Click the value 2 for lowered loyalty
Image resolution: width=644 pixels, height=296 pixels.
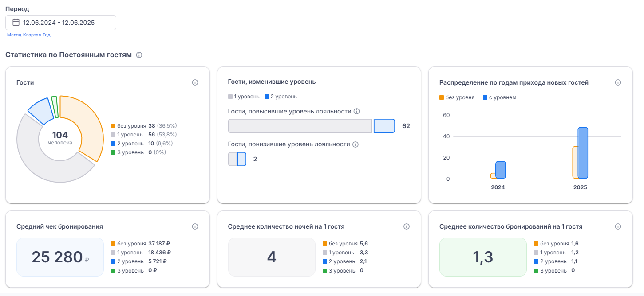pos(255,159)
